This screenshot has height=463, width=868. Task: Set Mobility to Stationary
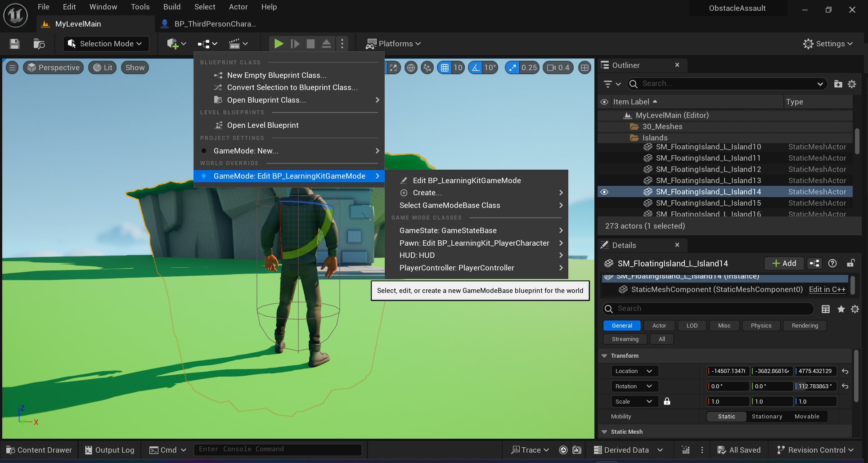(767, 417)
